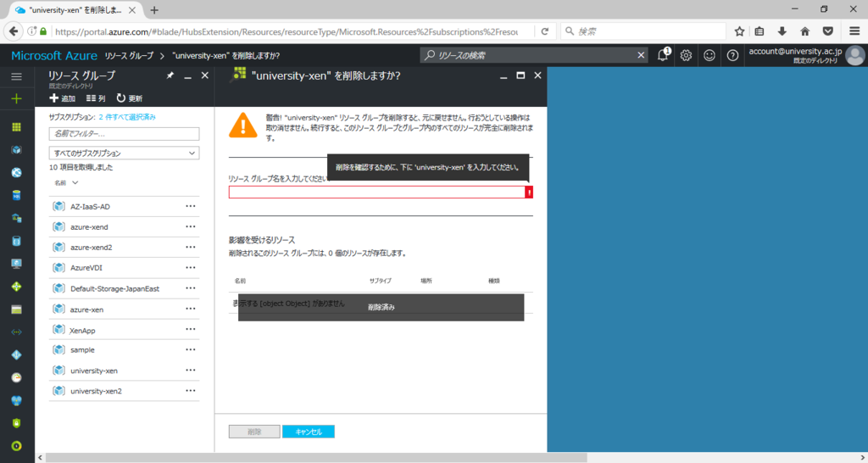Open the Pocket icon in browser toolbar
This screenshot has width=868, height=463.
pyautogui.click(x=827, y=31)
